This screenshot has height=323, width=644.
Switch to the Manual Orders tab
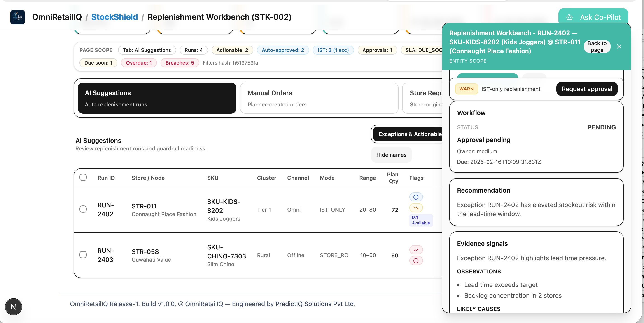319,98
